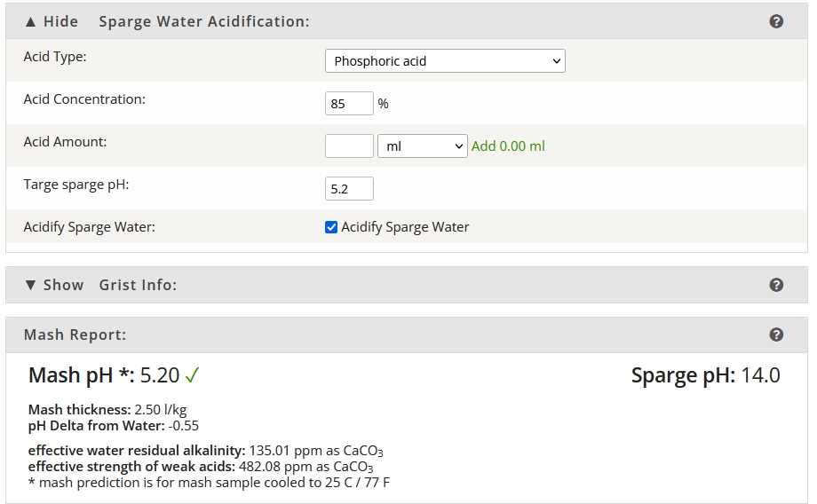This screenshot has width=817, height=504.
Task: Click the 'Acid Type:' label
Action: pos(55,56)
